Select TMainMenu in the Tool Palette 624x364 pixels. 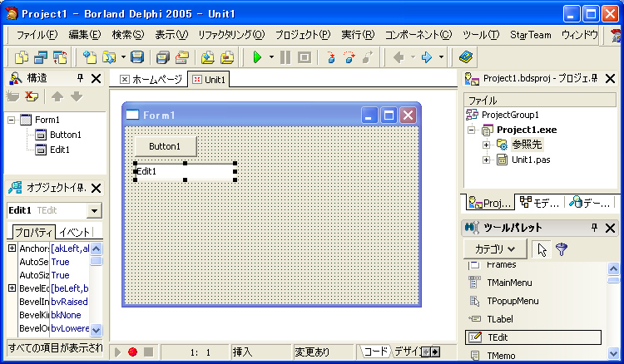tap(508, 283)
